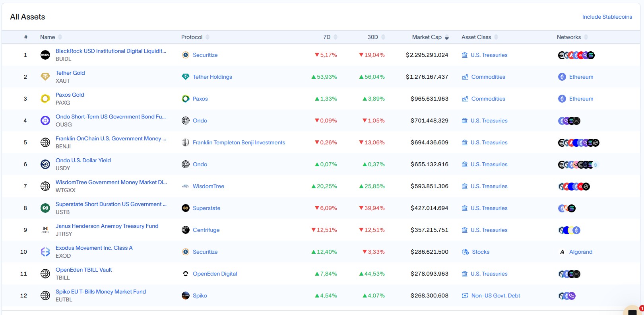Click the Superstate protocol icon
This screenshot has height=315, width=644.
186,208
